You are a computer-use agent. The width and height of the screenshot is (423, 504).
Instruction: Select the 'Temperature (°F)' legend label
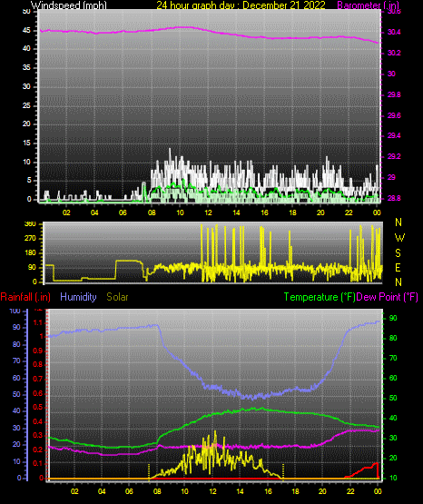(x=320, y=297)
